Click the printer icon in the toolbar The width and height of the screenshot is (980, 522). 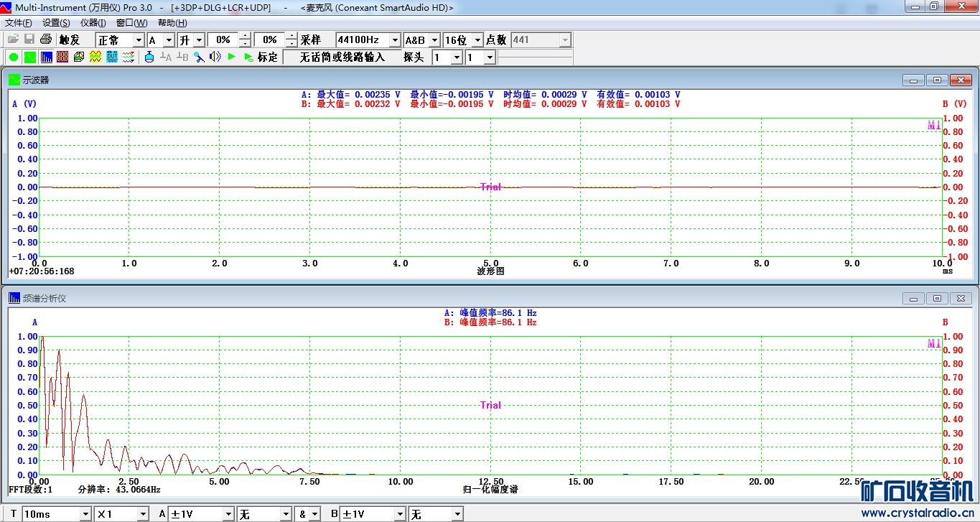click(x=46, y=39)
